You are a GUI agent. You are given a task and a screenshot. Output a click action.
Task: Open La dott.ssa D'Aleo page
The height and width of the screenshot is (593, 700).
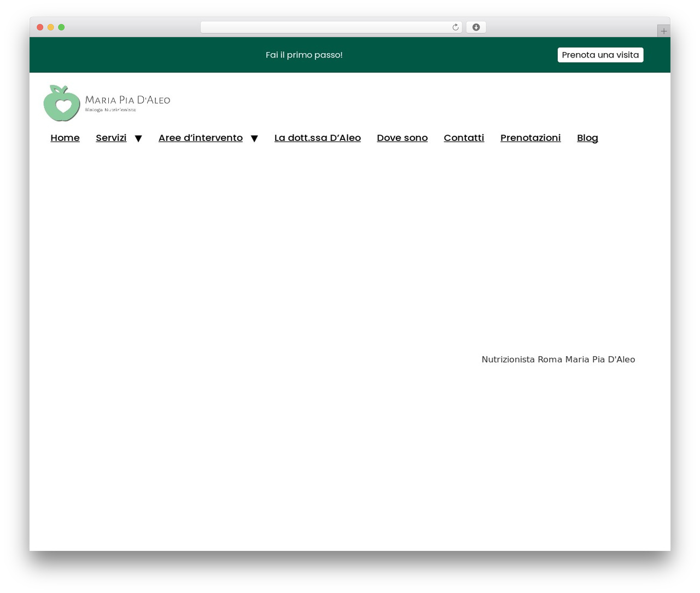point(318,138)
